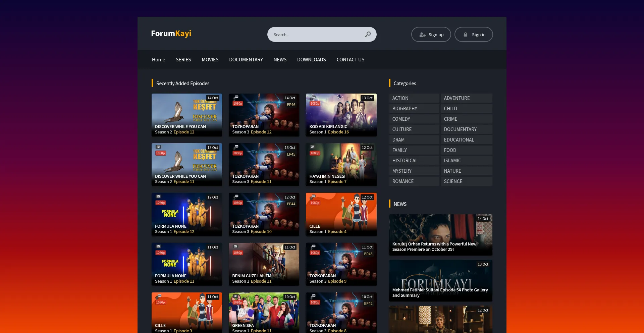644x333 pixels.
Task: Click the 1080p badge on Hayatimin Nesesi
Action: click(315, 153)
